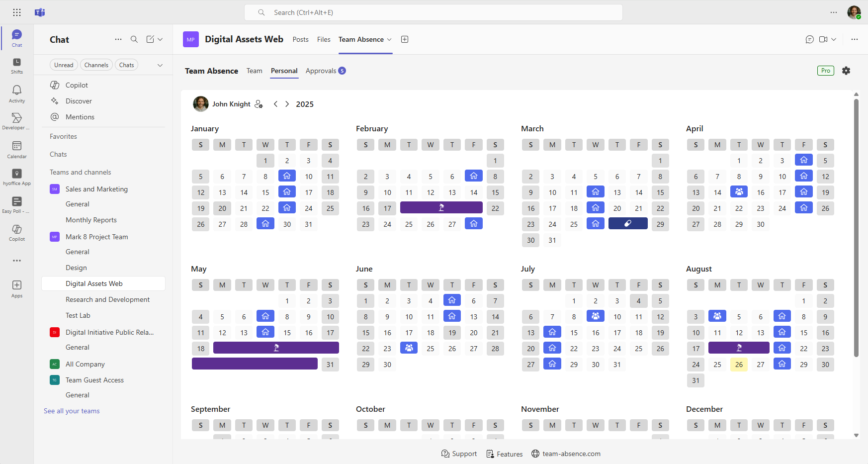
Task: Expand the meet now video dropdown arrow
Action: [x=834, y=39]
